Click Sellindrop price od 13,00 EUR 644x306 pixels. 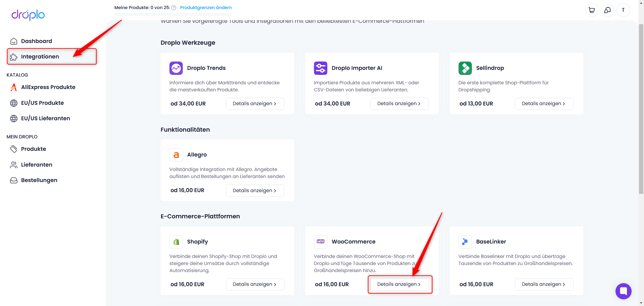[476, 103]
